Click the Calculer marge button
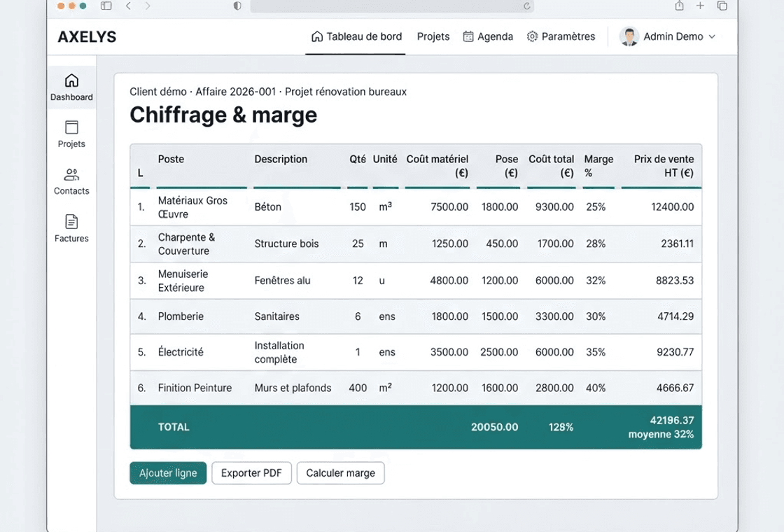The height and width of the screenshot is (532, 784). pyautogui.click(x=340, y=473)
